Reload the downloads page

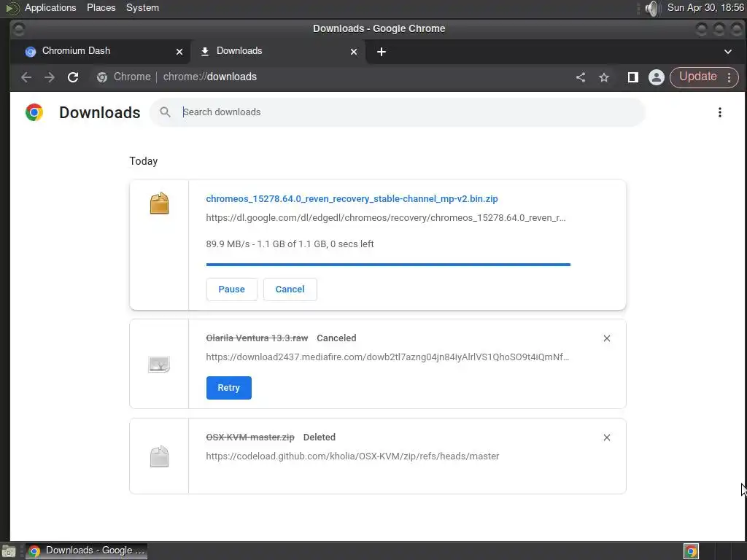[73, 77]
